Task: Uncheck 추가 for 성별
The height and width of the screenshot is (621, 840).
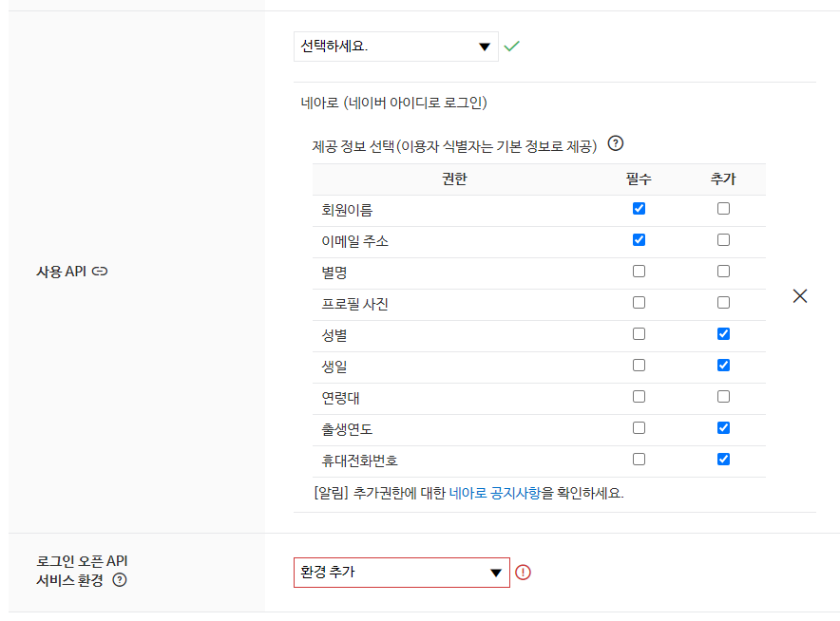Action: [723, 333]
